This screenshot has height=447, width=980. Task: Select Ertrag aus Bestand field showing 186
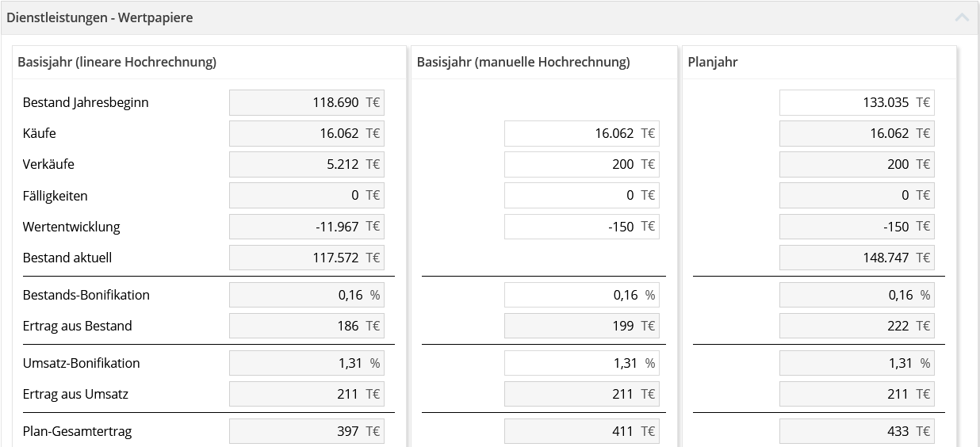click(x=306, y=326)
